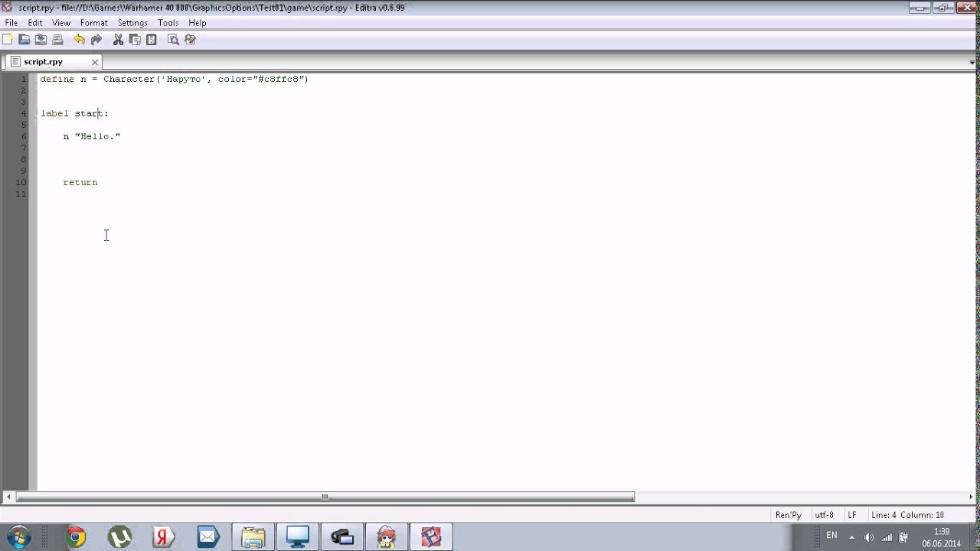The height and width of the screenshot is (551, 980).
Task: Click the 'return' statement line
Action: (x=80, y=182)
